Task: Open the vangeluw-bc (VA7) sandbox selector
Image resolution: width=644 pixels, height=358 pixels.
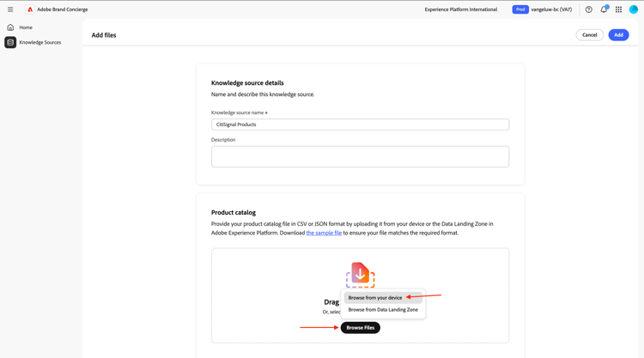Action: [551, 9]
